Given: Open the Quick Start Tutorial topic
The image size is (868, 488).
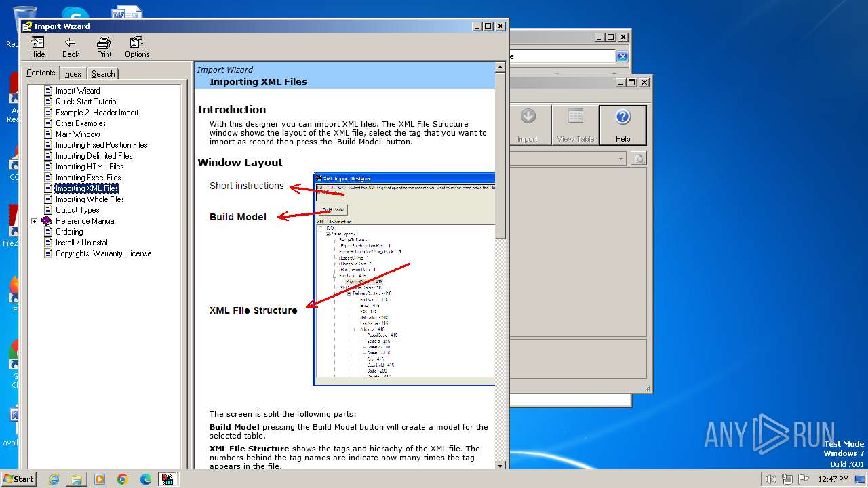Looking at the screenshot, I should 86,102.
